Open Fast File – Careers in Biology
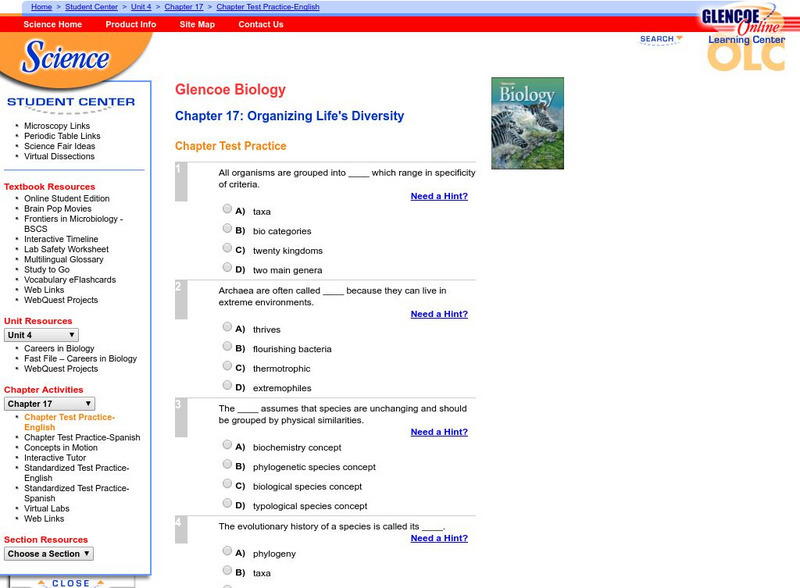The image size is (800, 588). pos(81,358)
